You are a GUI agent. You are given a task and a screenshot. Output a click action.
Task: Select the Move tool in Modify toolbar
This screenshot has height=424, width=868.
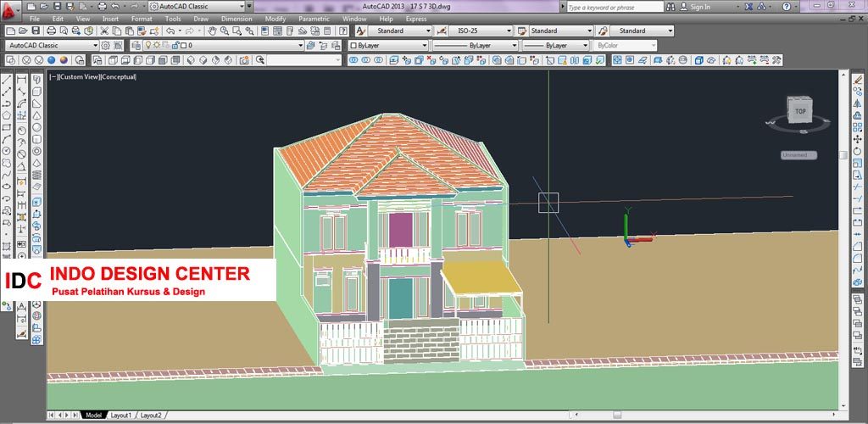pos(858,139)
